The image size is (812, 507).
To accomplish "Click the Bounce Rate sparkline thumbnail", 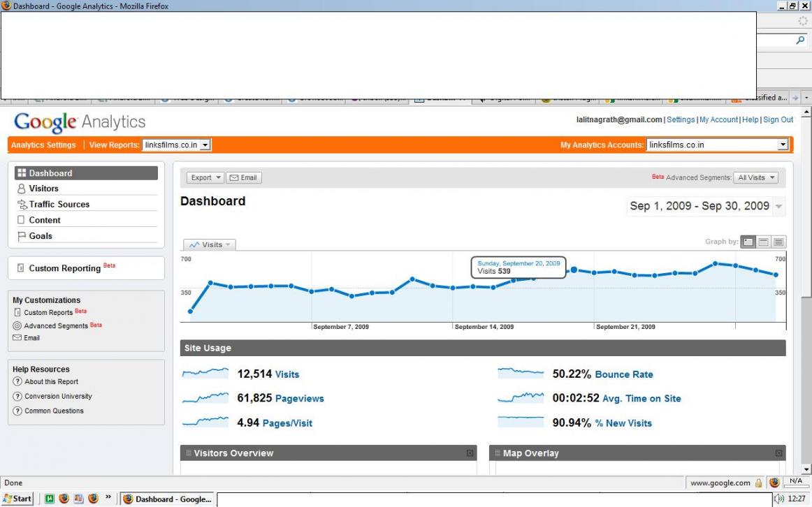I will [x=521, y=373].
